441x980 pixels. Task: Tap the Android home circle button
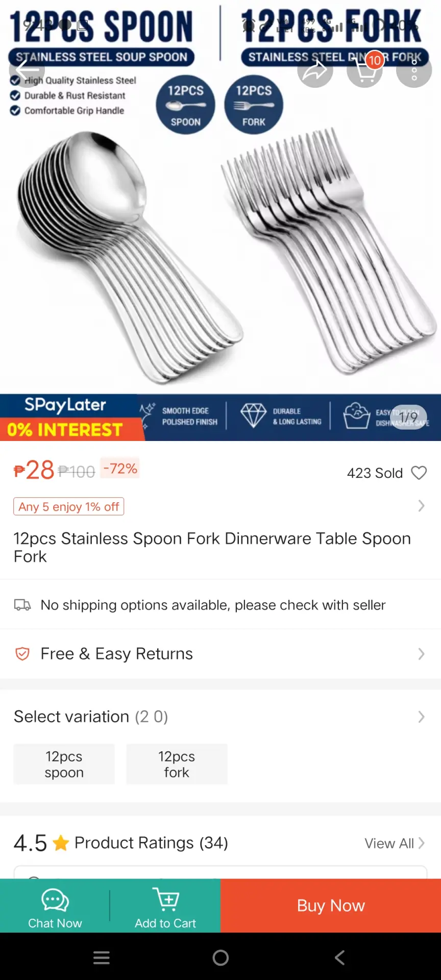[220, 958]
